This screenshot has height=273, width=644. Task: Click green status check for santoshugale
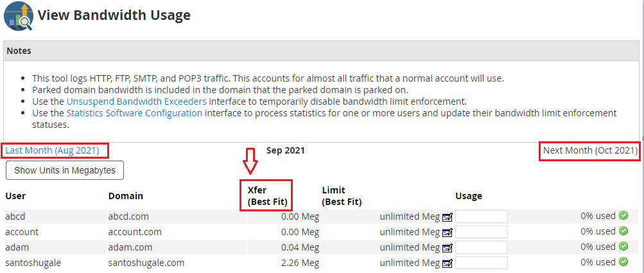click(623, 262)
